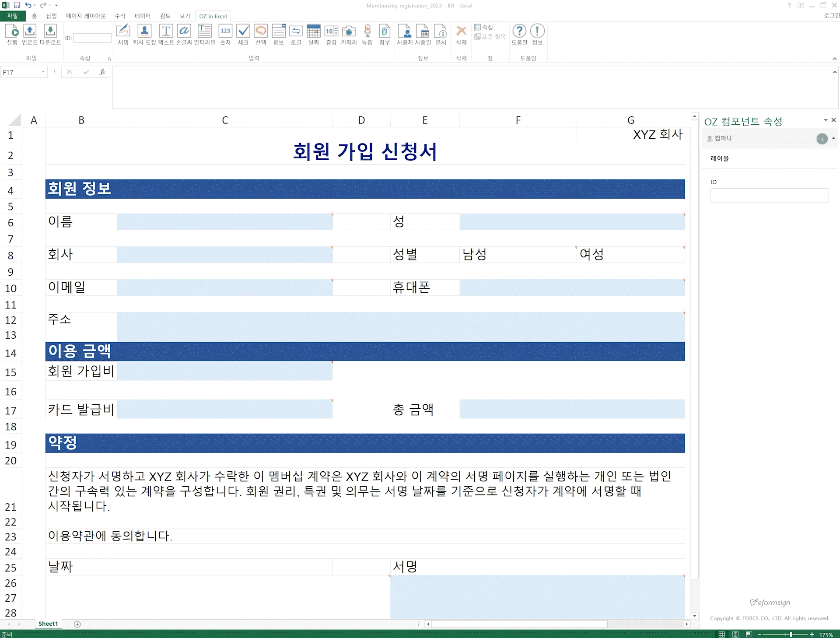This screenshot has width=840, height=638.
Task: Collapse the ribbon with the chevron
Action: tap(835, 59)
